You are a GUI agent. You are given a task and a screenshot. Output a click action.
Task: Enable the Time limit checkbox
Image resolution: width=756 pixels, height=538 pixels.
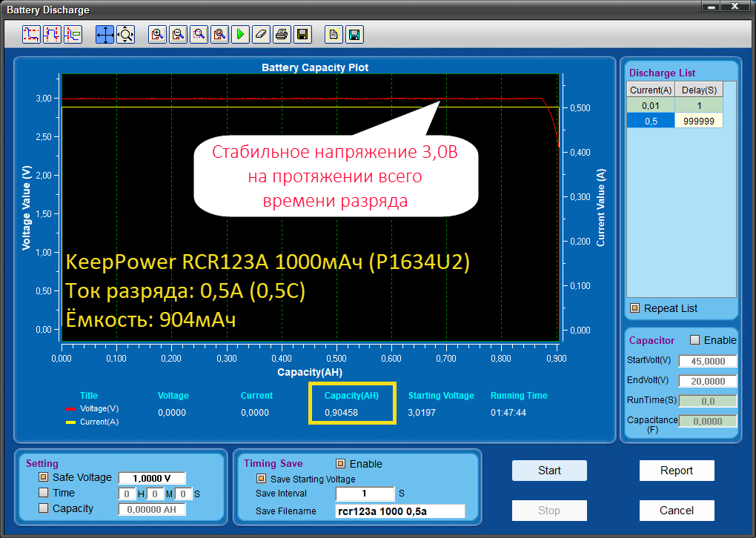click(x=44, y=493)
